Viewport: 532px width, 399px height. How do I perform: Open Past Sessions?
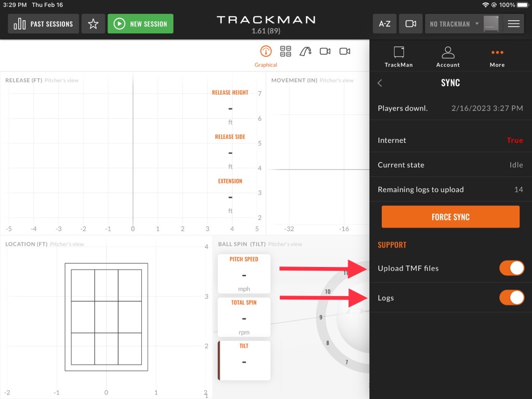[44, 24]
